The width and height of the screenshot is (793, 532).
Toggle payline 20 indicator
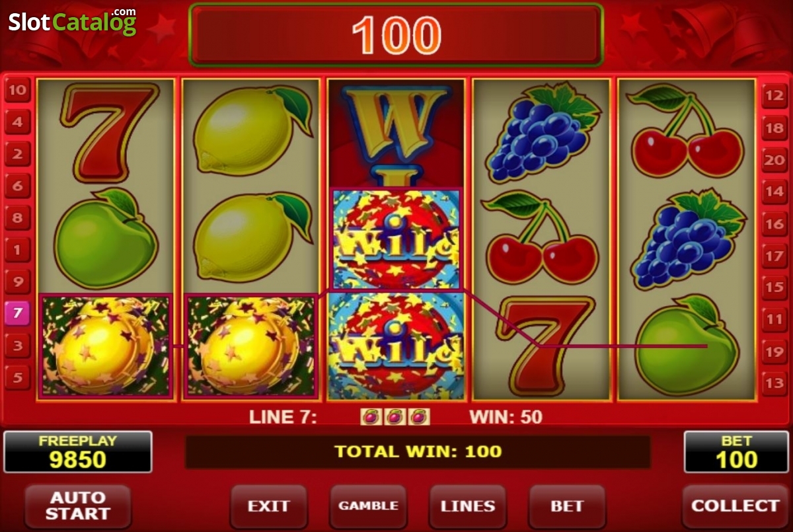point(774,160)
